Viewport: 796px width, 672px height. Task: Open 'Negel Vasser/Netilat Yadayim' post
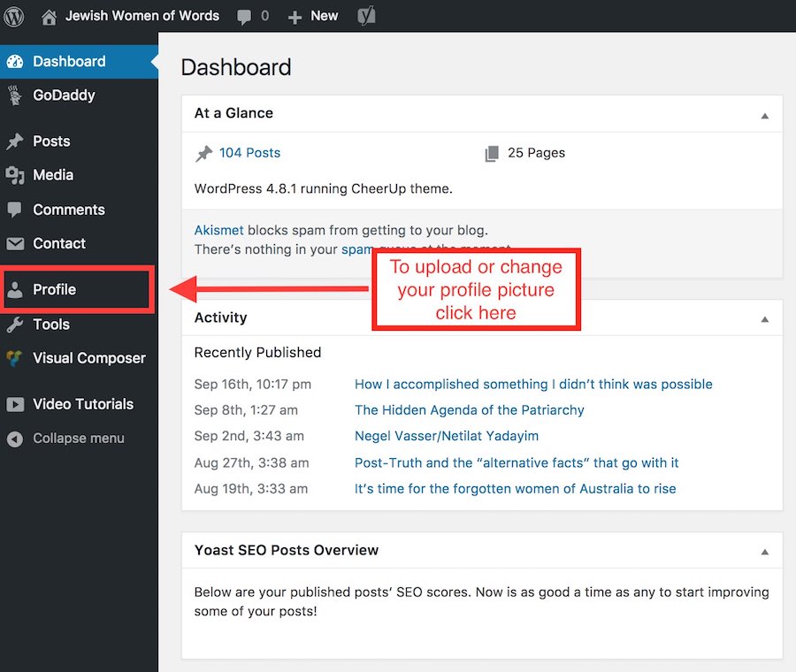click(x=447, y=436)
